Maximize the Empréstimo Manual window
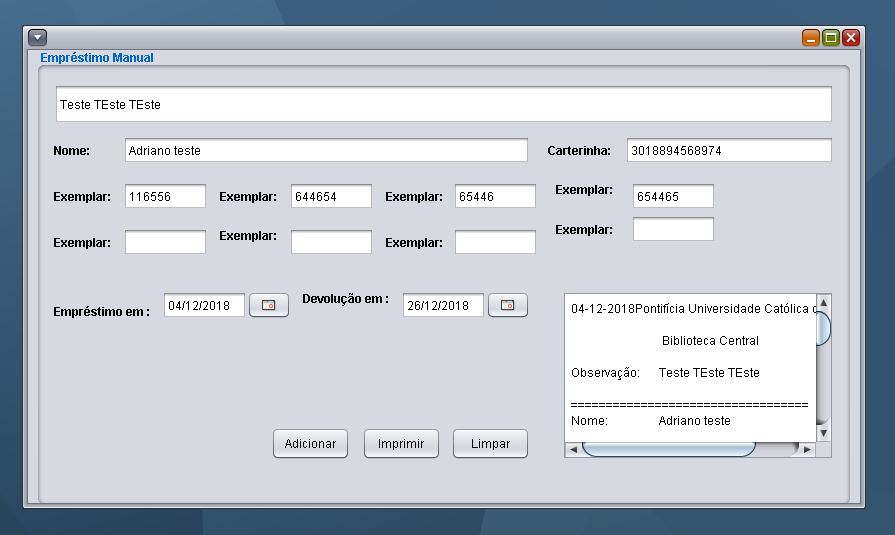Image resolution: width=895 pixels, height=535 pixels. tap(831, 38)
